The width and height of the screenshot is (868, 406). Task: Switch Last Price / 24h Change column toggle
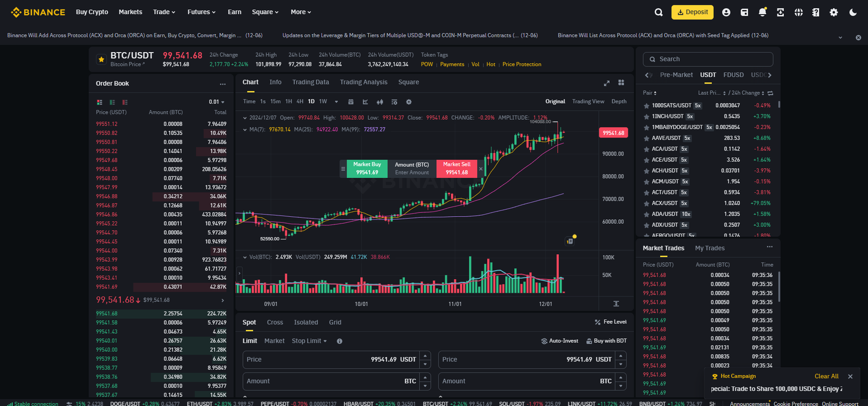coord(770,93)
